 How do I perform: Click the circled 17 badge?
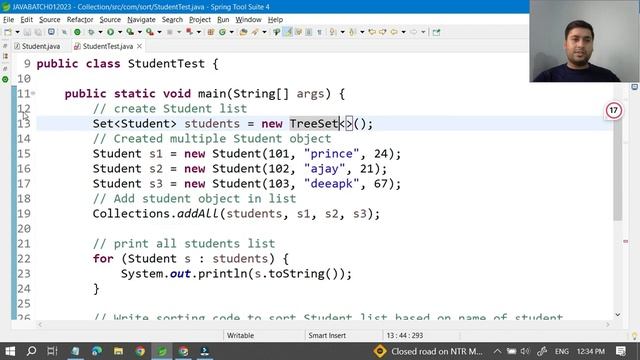613,110
